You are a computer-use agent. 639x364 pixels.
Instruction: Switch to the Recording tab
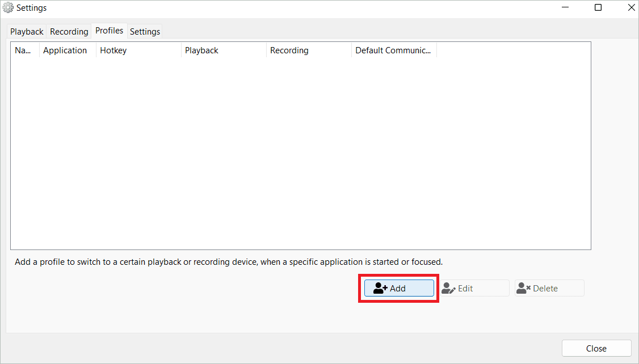tap(69, 31)
